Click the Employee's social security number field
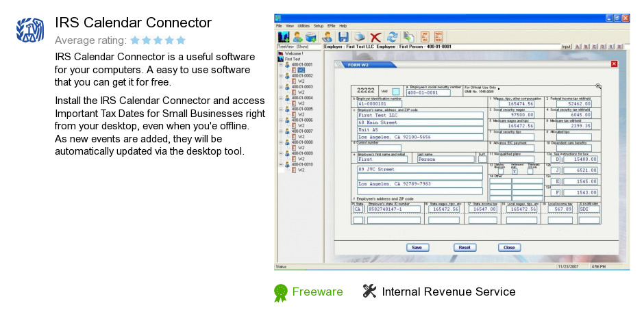644x323 pixels. click(x=428, y=93)
